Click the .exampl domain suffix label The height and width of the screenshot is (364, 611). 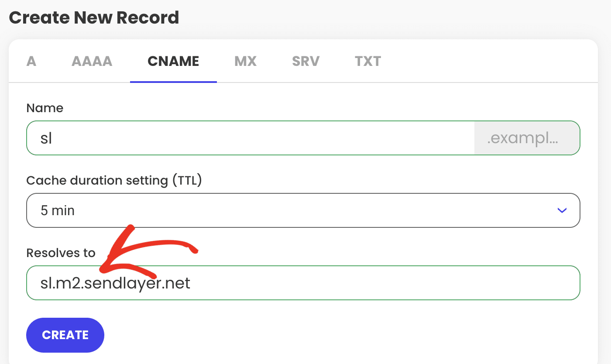527,137
